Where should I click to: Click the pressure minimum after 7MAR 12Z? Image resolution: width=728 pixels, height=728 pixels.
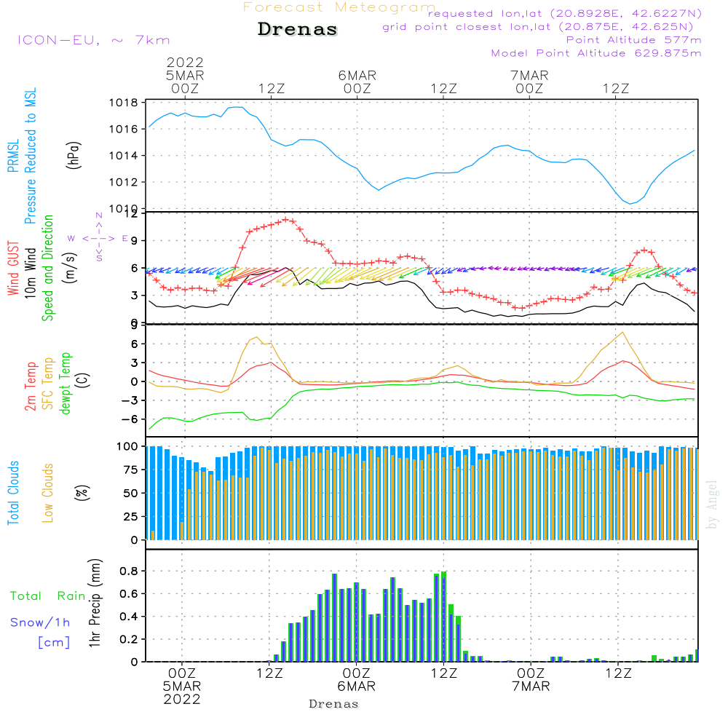630,203
